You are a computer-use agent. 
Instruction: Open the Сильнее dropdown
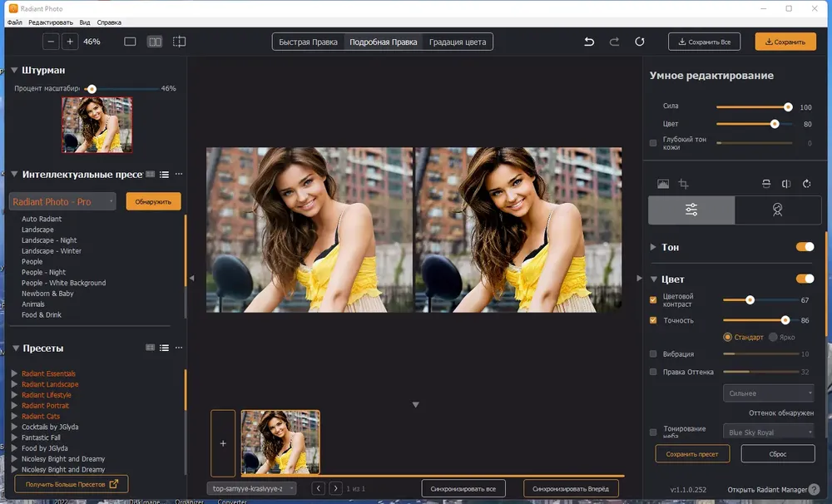pos(768,393)
